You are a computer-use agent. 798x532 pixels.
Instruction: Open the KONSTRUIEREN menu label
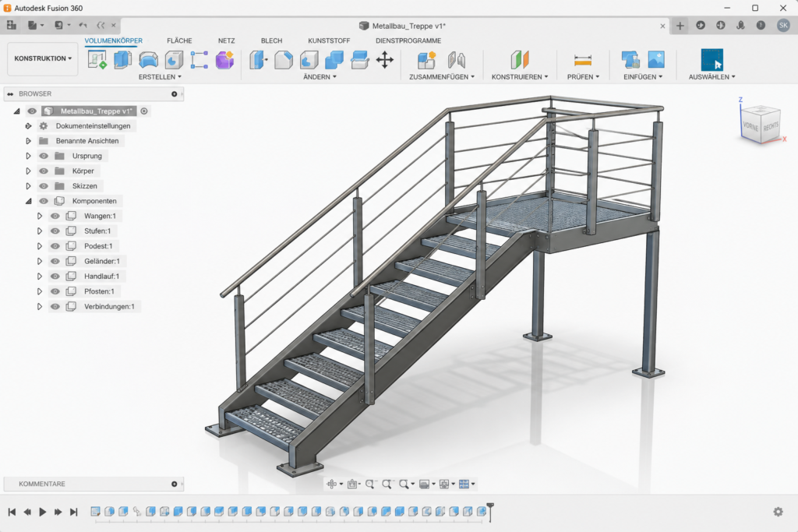(x=520, y=77)
